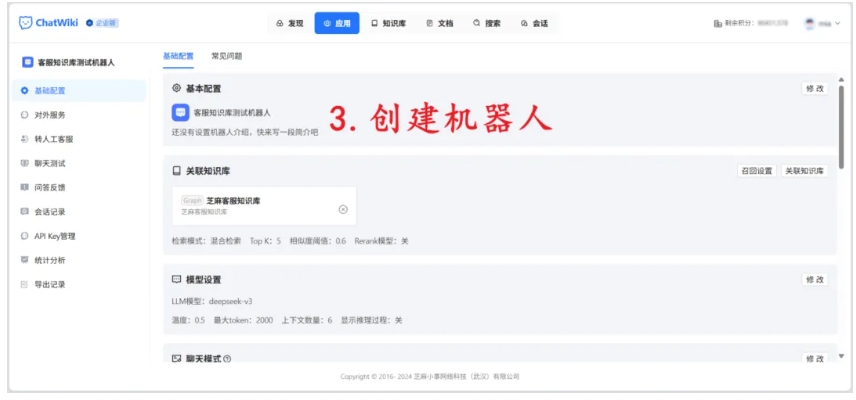The width and height of the screenshot is (856, 400).
Task: Open 搜索 in top navigation
Action: tap(486, 23)
